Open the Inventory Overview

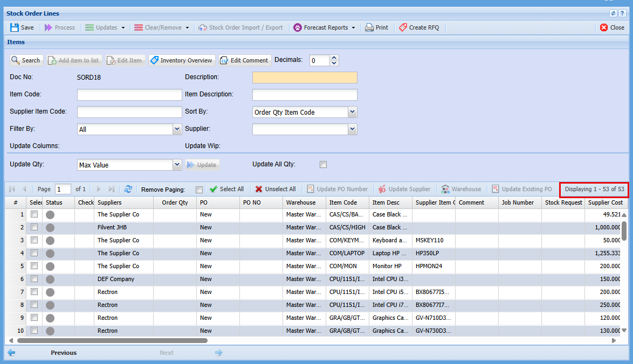[x=181, y=60]
